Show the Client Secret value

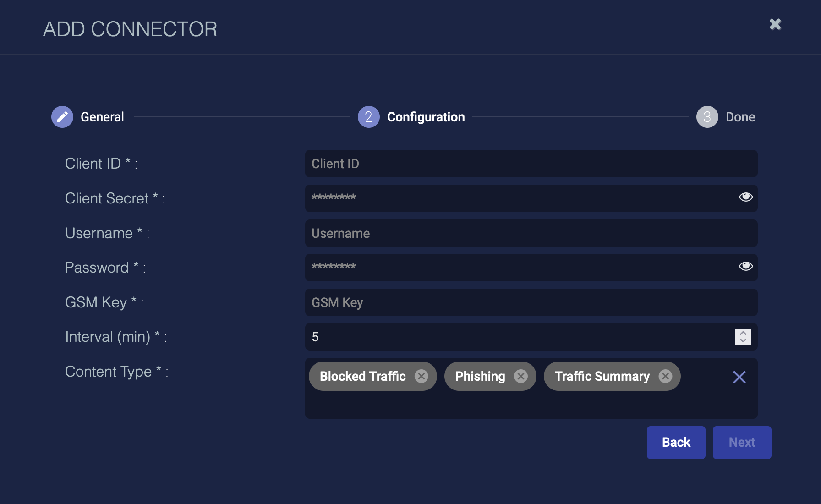(745, 197)
